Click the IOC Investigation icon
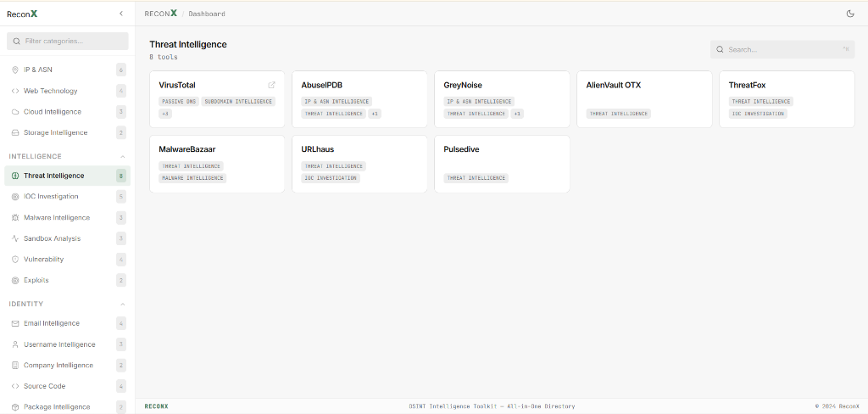The width and height of the screenshot is (868, 414). pyautogui.click(x=15, y=197)
